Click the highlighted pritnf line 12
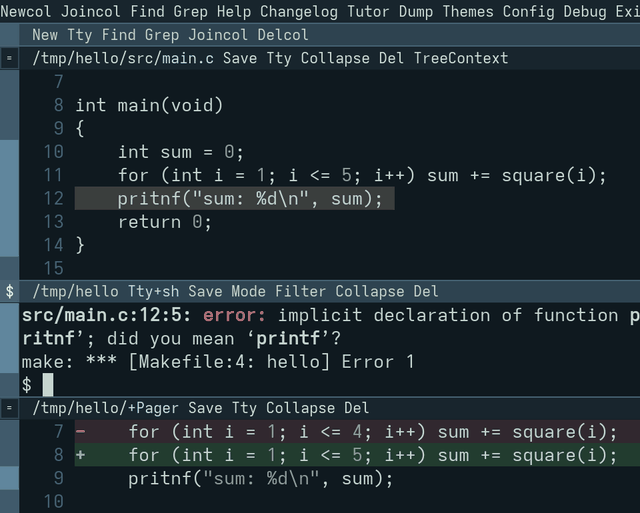Image resolution: width=640 pixels, height=513 pixels. (235, 199)
